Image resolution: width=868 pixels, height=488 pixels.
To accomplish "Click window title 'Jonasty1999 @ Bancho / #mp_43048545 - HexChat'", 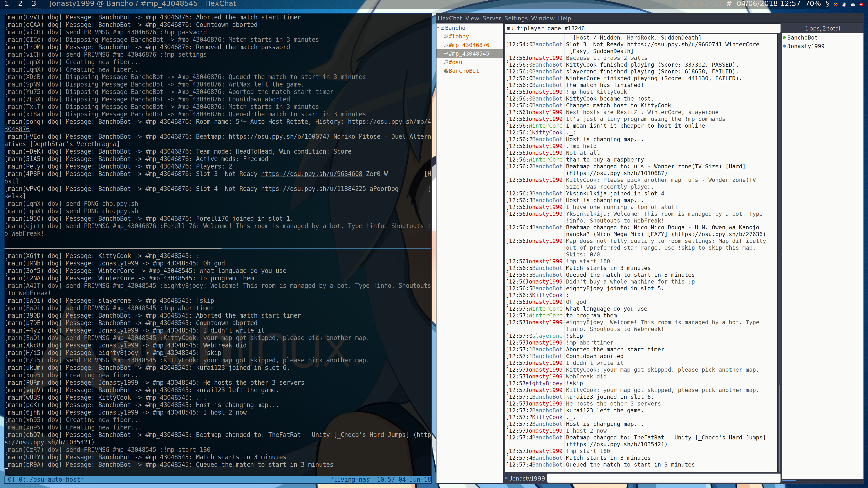I will (143, 4).
